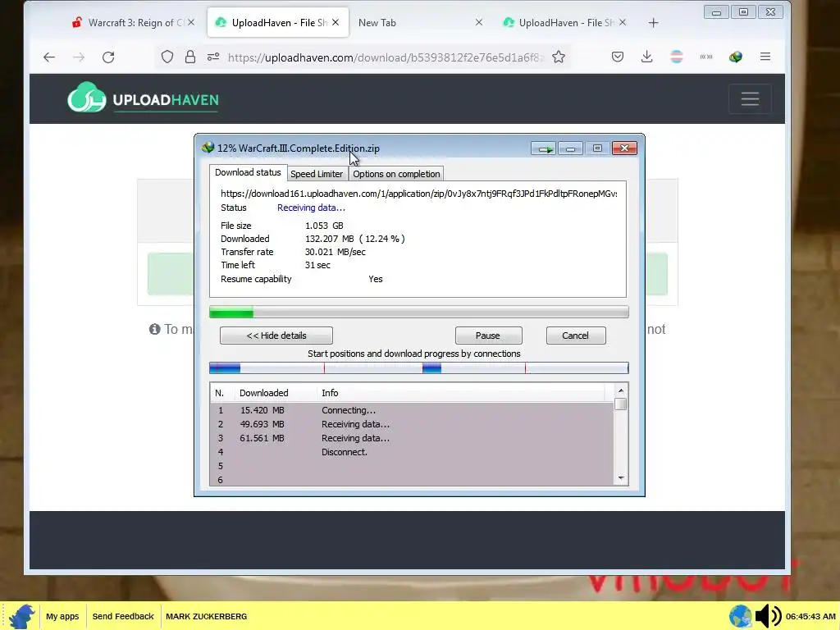
Task: Click the connections list scrollbar thumb
Action: pyautogui.click(x=621, y=404)
